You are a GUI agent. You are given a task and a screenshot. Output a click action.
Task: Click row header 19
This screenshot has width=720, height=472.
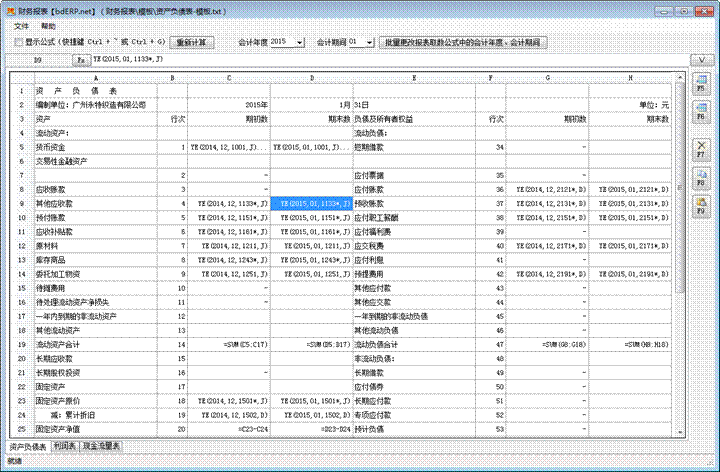tap(22, 344)
